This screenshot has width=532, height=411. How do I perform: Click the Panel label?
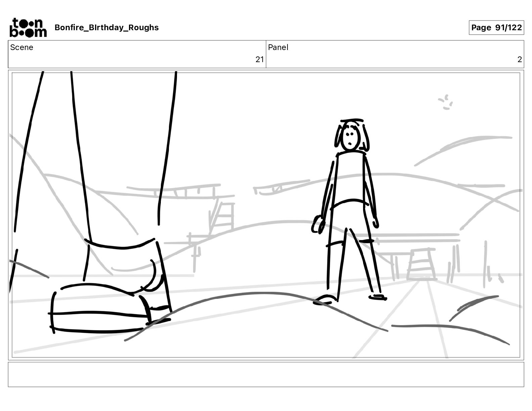278,47
